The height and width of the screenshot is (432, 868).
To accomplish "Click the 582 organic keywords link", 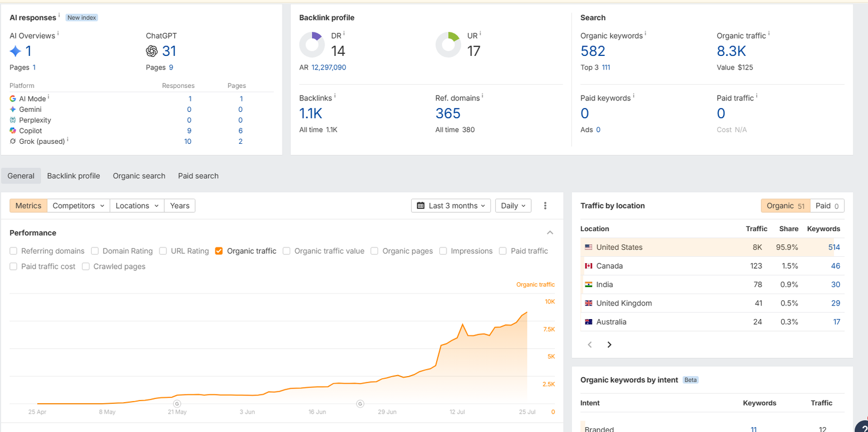I will (592, 51).
